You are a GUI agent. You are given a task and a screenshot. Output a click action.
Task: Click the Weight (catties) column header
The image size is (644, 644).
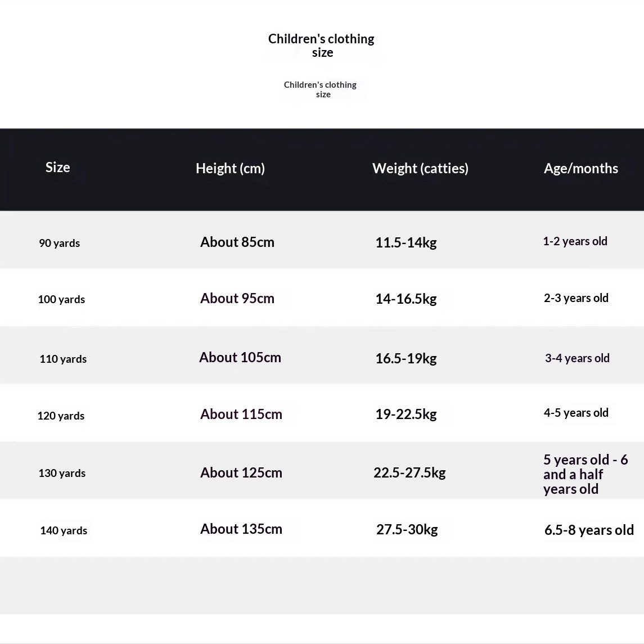pyautogui.click(x=420, y=168)
